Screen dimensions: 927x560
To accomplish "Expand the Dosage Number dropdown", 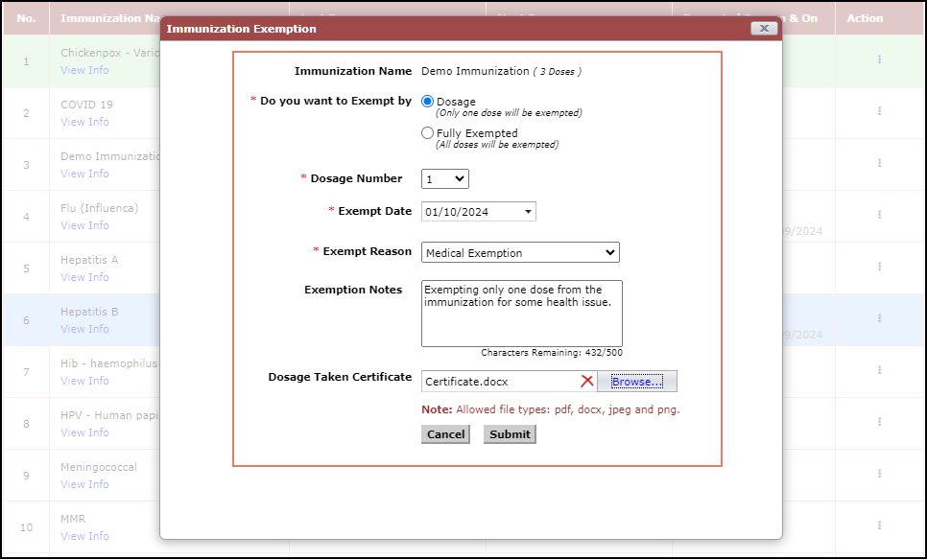I will coord(445,179).
